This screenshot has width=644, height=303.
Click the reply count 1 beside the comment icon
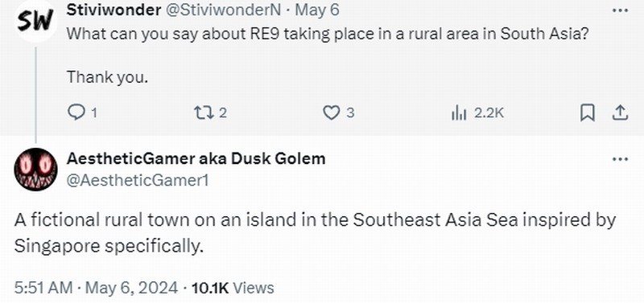(93, 113)
